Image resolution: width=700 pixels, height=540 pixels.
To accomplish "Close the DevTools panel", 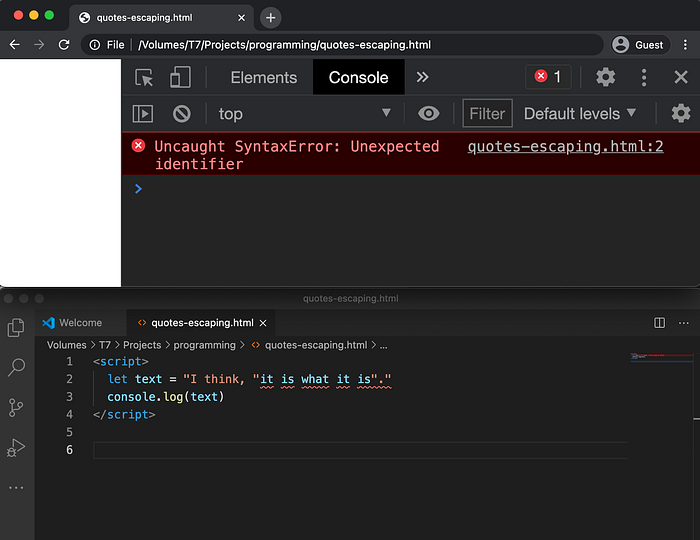I will pos(681,77).
